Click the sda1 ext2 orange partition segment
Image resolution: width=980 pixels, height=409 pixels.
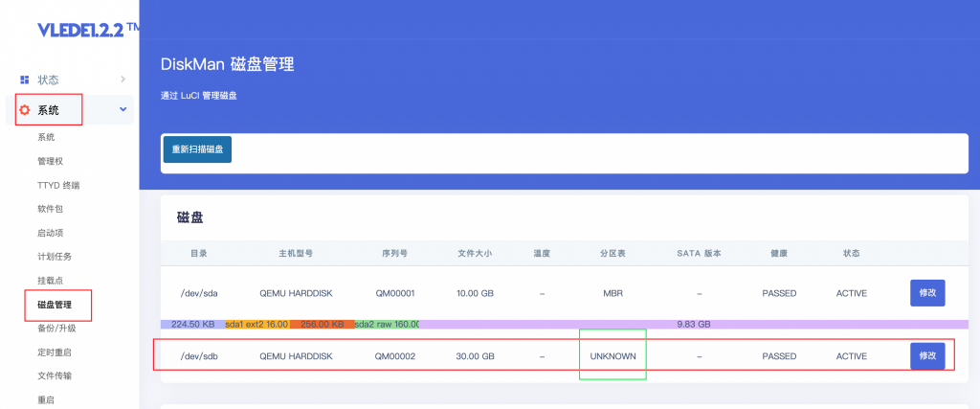256,324
